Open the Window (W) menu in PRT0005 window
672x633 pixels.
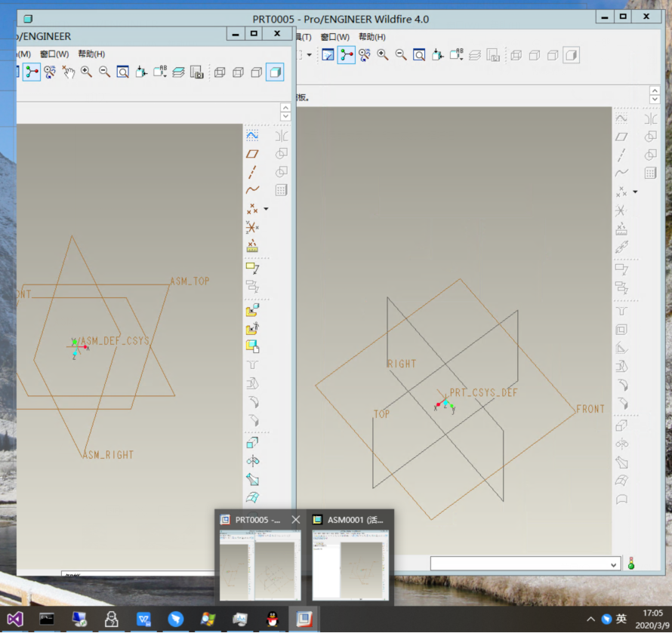[x=335, y=37]
